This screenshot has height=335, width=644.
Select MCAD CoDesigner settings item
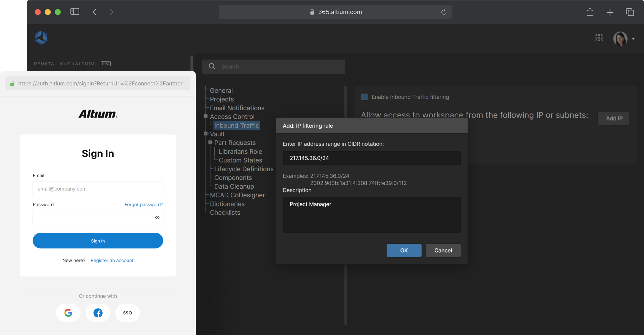point(237,195)
